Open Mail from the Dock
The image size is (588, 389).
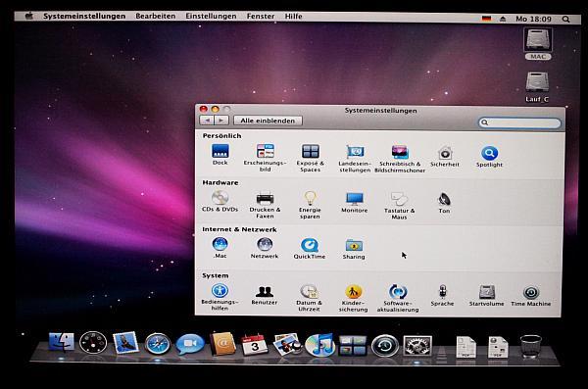pos(125,343)
